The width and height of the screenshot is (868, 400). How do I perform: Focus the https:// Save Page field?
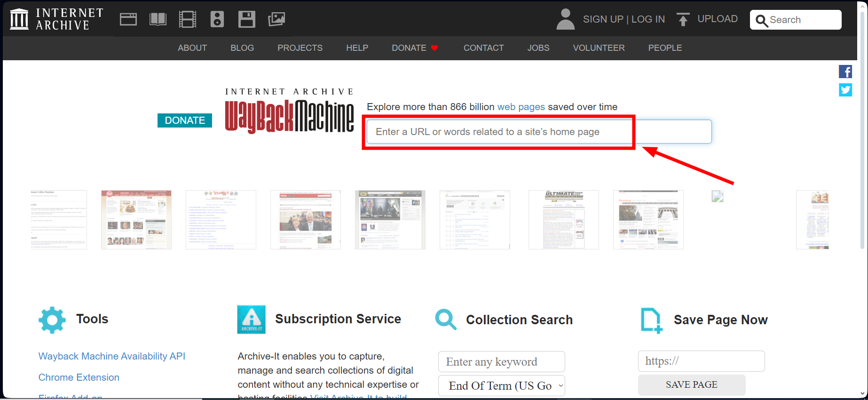(702, 361)
